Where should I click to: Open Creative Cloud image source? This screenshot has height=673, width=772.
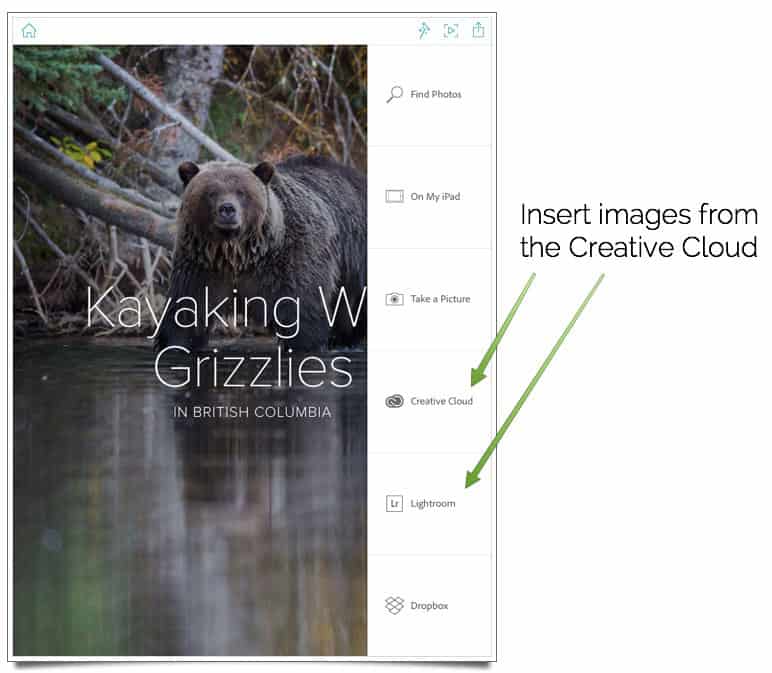coord(429,402)
